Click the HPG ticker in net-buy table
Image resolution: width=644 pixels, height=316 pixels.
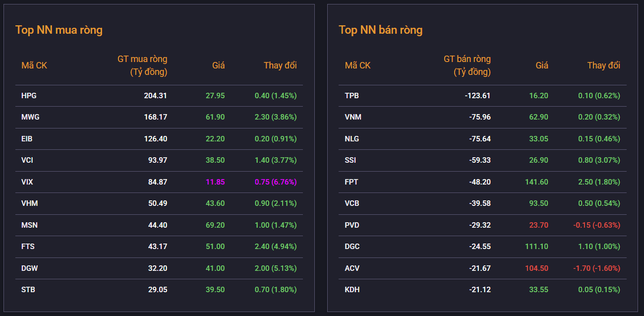point(29,96)
